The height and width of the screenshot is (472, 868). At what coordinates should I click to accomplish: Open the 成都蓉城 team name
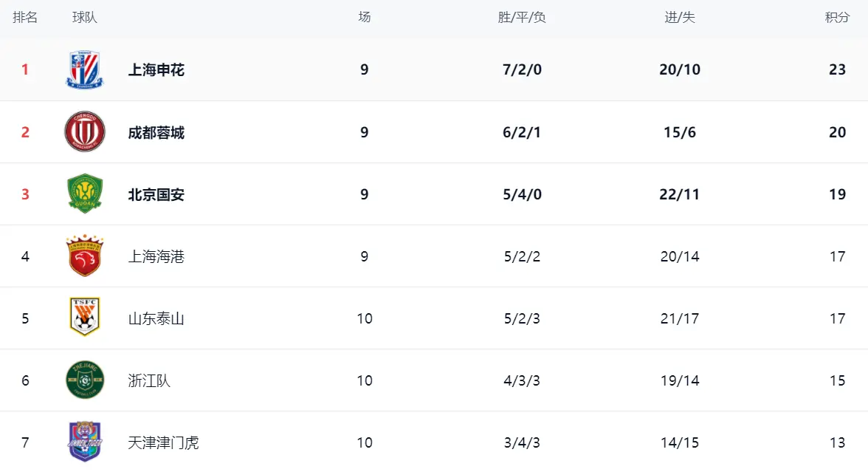[156, 133]
